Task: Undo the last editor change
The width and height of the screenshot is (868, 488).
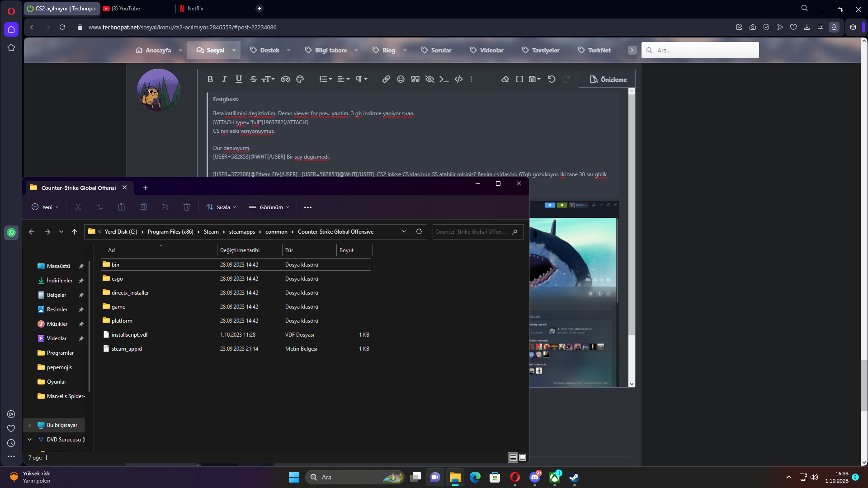Action: (552, 79)
